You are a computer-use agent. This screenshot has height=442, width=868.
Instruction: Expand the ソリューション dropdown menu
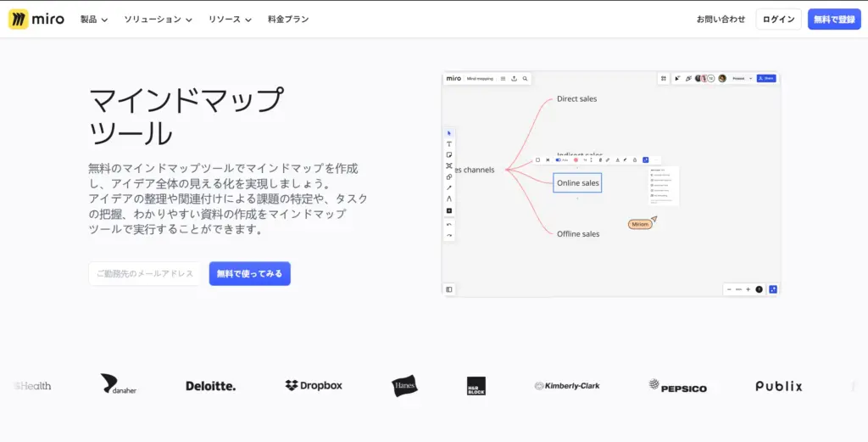click(x=158, y=20)
